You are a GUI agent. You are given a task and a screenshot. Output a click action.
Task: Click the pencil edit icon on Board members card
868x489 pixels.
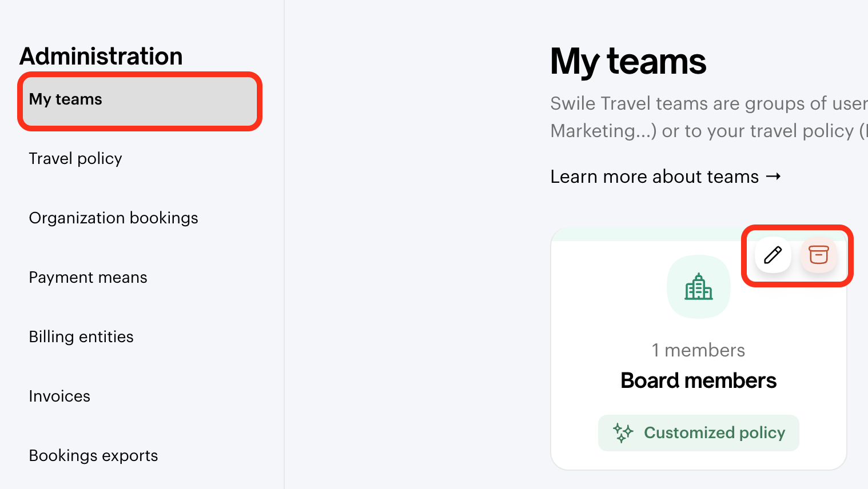click(x=773, y=255)
